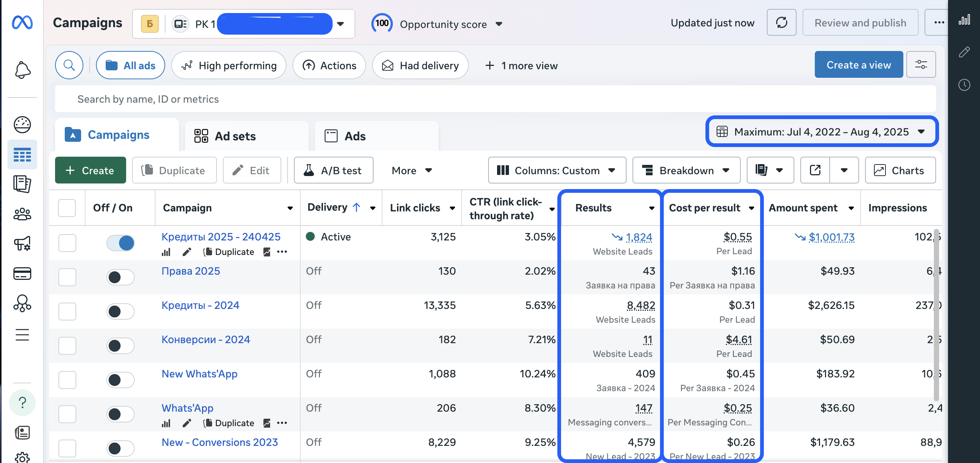Expand the Columns: Custom dropdown
This screenshot has width=980, height=463.
pyautogui.click(x=557, y=170)
